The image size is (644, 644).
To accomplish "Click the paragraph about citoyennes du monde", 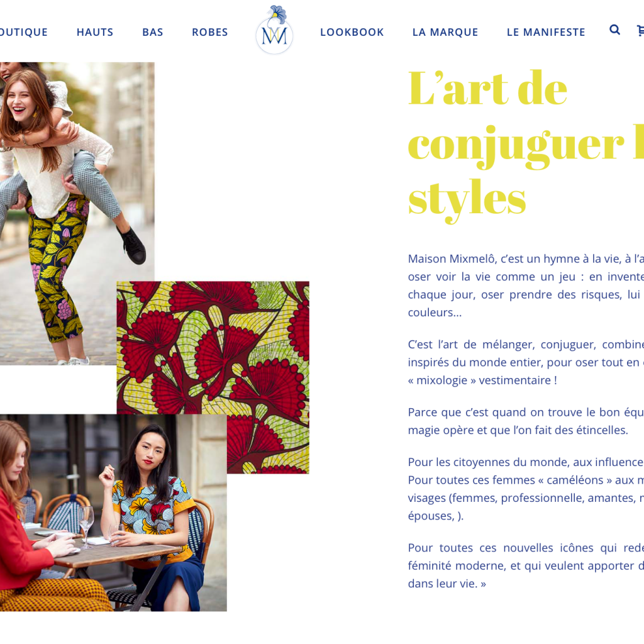I will (x=526, y=489).
